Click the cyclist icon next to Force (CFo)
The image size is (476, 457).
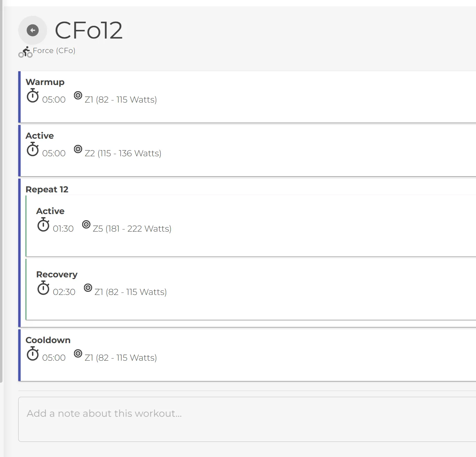tap(25, 52)
